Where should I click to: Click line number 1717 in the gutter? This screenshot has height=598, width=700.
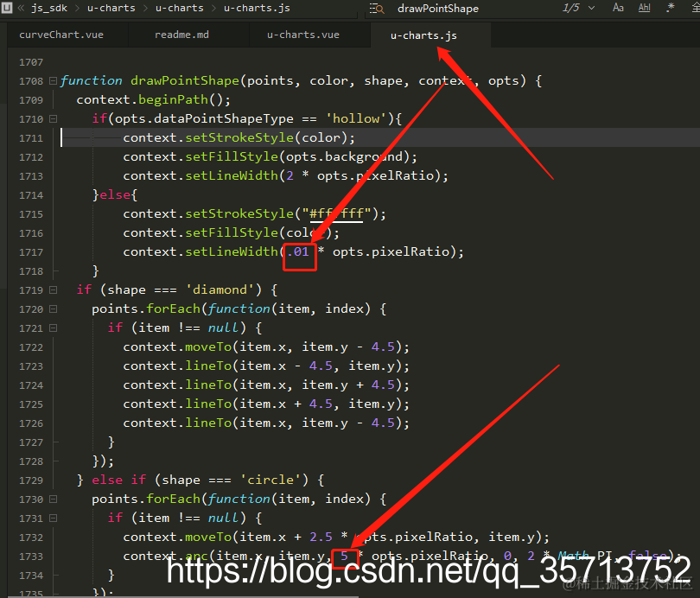pos(31,252)
